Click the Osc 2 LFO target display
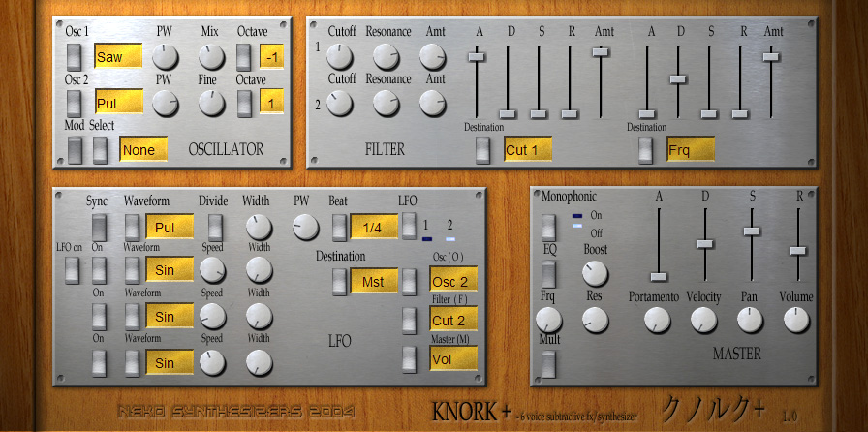The height and width of the screenshot is (432, 868). tap(453, 279)
